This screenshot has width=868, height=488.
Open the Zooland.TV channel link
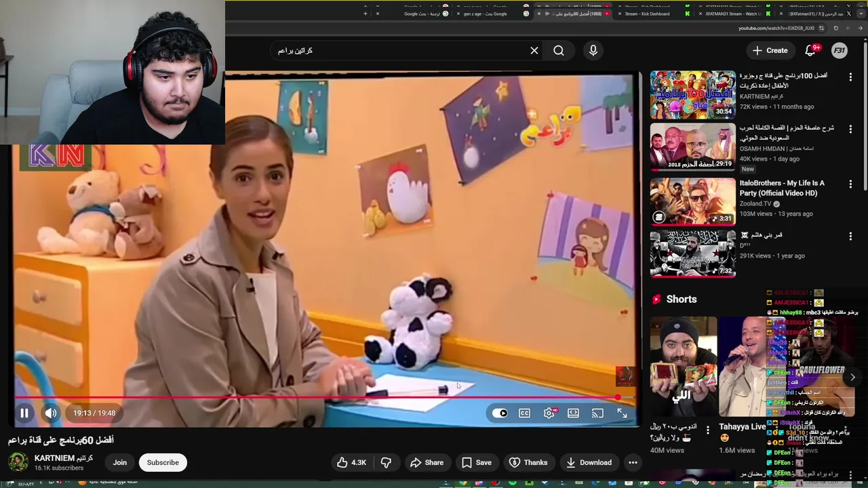click(755, 203)
